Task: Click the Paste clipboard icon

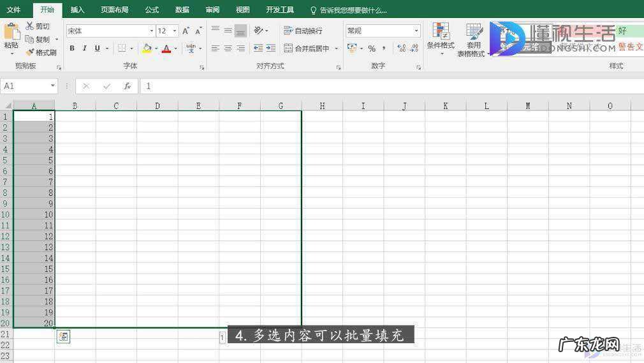Action: [x=11, y=32]
